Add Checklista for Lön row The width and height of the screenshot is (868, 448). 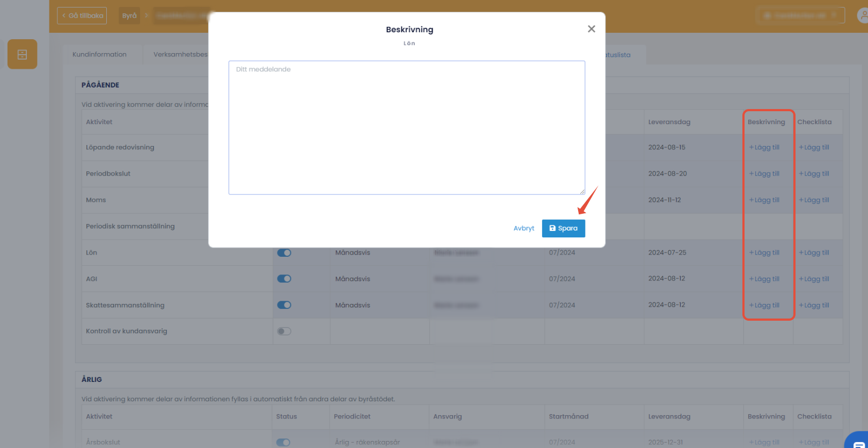point(814,252)
